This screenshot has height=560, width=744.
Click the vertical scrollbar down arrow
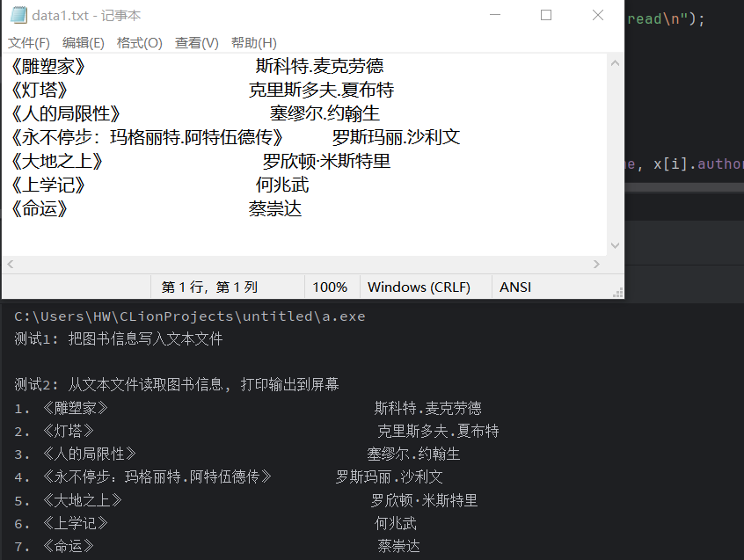click(x=615, y=245)
